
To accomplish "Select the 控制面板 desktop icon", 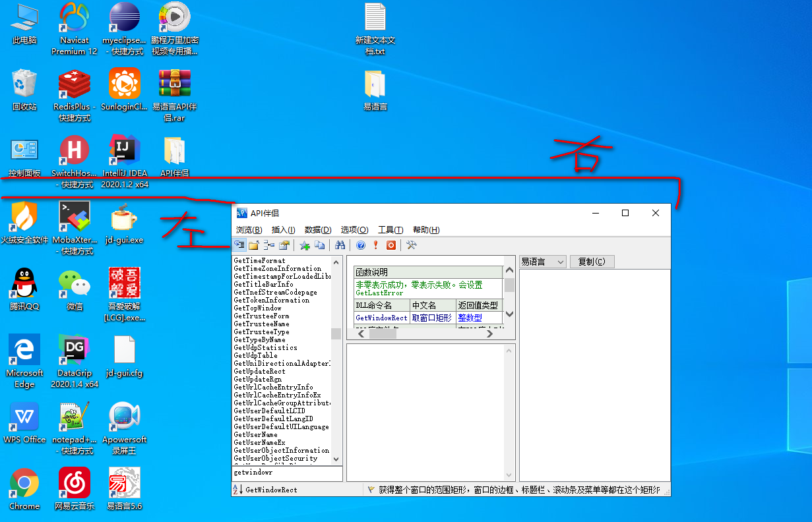I will tap(26, 158).
